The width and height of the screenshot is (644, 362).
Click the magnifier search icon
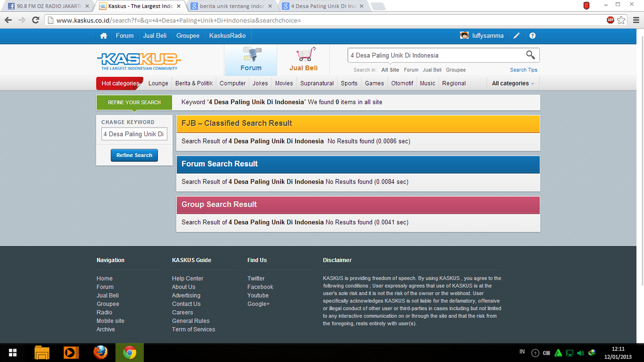click(530, 55)
